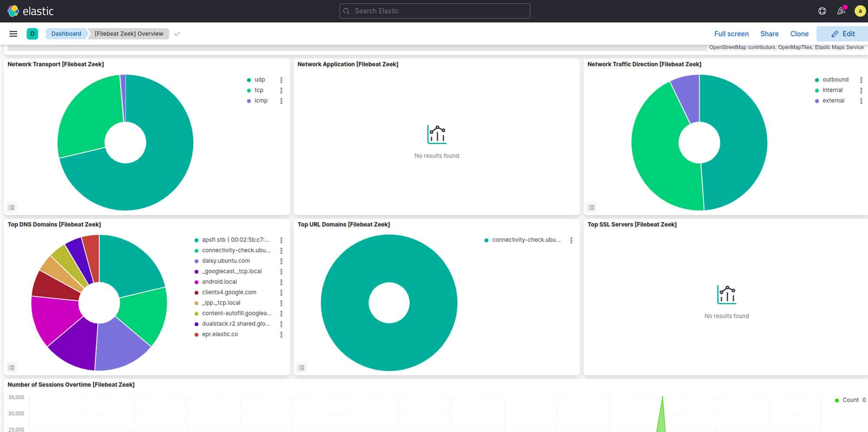
Task: Open the legend filter icon under Network Transport chart
Action: pyautogui.click(x=12, y=207)
